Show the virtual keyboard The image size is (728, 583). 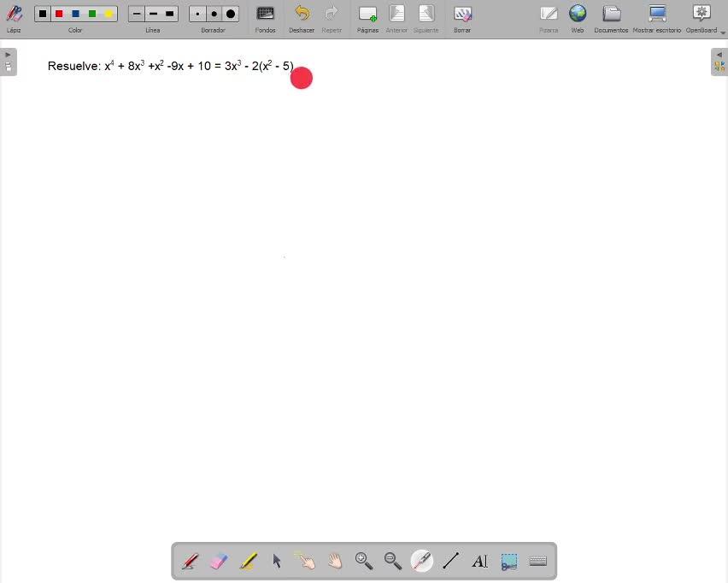point(538,561)
